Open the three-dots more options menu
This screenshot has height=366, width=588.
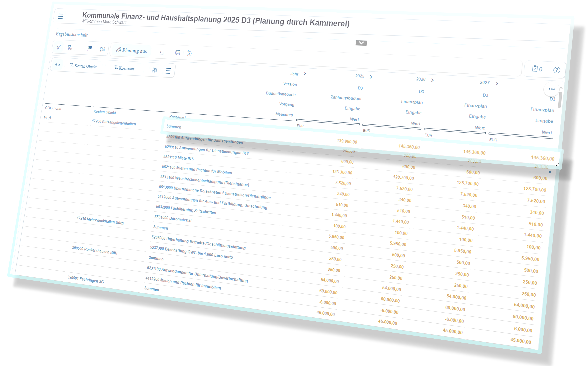coord(552,89)
